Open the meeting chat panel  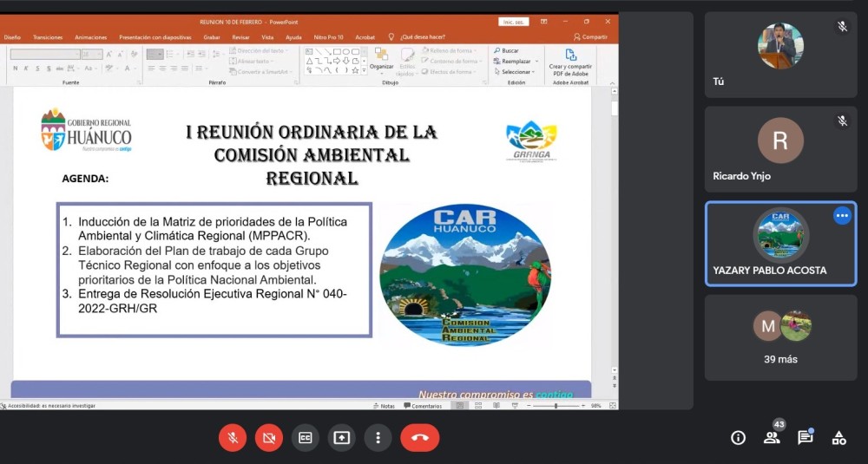(x=806, y=437)
